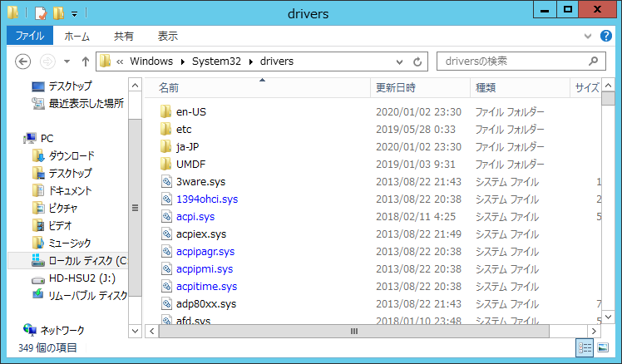Select the acpipagr.sys file

(205, 251)
